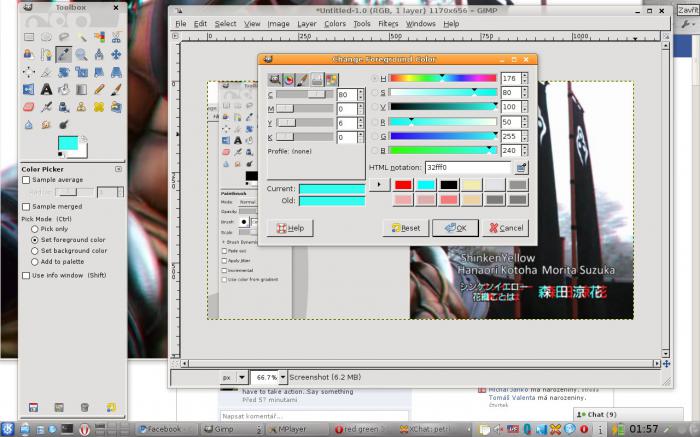Select the Rectangle Select tool in Toolbox
This screenshot has width=700, height=437.
29,37
